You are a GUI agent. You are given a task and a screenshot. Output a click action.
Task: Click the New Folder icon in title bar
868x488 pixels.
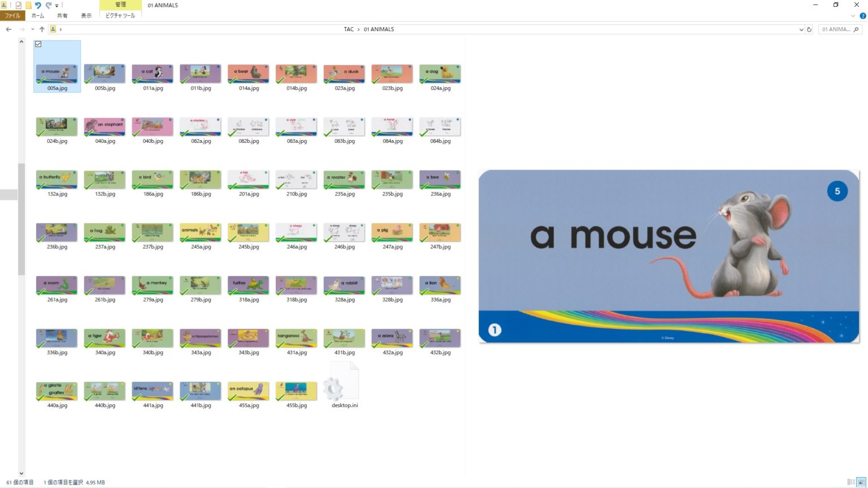pos(28,5)
